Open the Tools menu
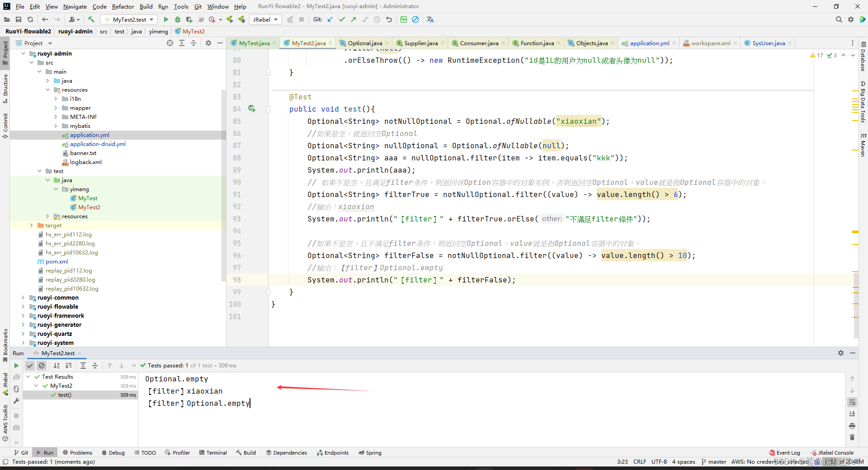Viewport: 868px width, 470px height. [181, 6]
